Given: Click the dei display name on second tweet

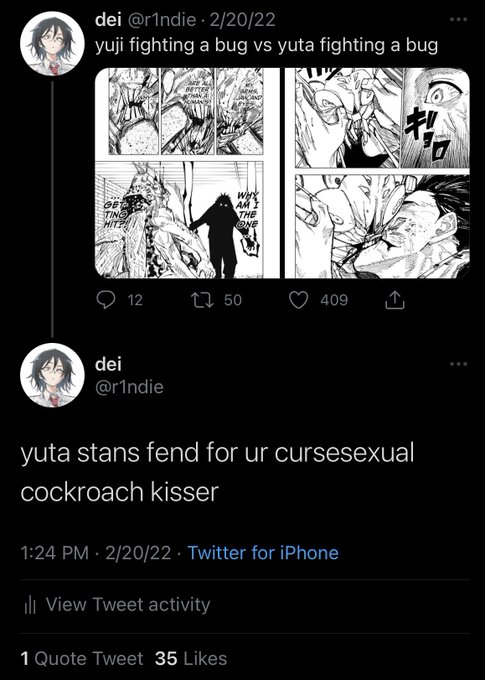Looking at the screenshot, I should [x=108, y=363].
